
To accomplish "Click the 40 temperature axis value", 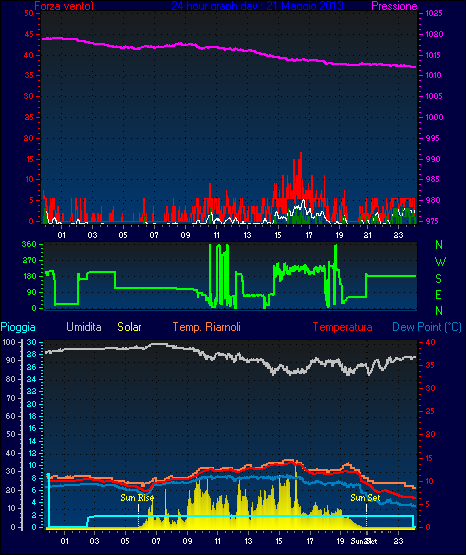I will click(x=430, y=342).
